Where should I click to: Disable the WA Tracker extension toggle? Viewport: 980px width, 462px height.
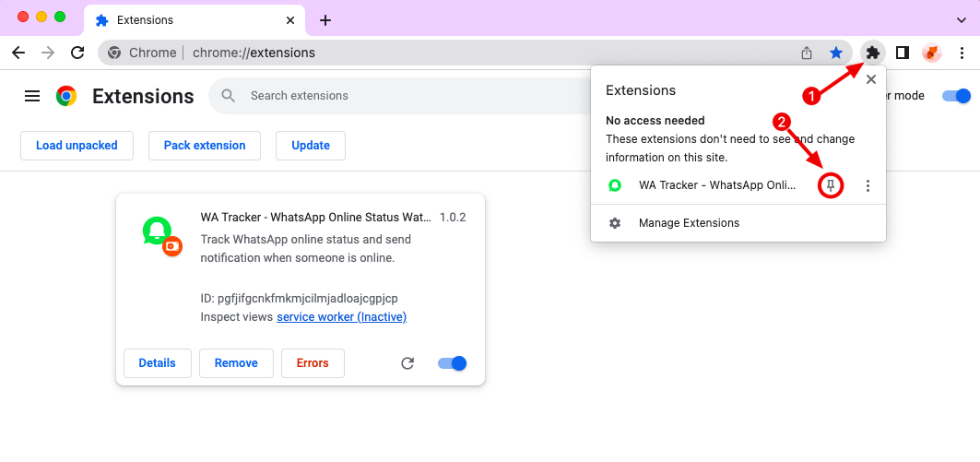[453, 363]
